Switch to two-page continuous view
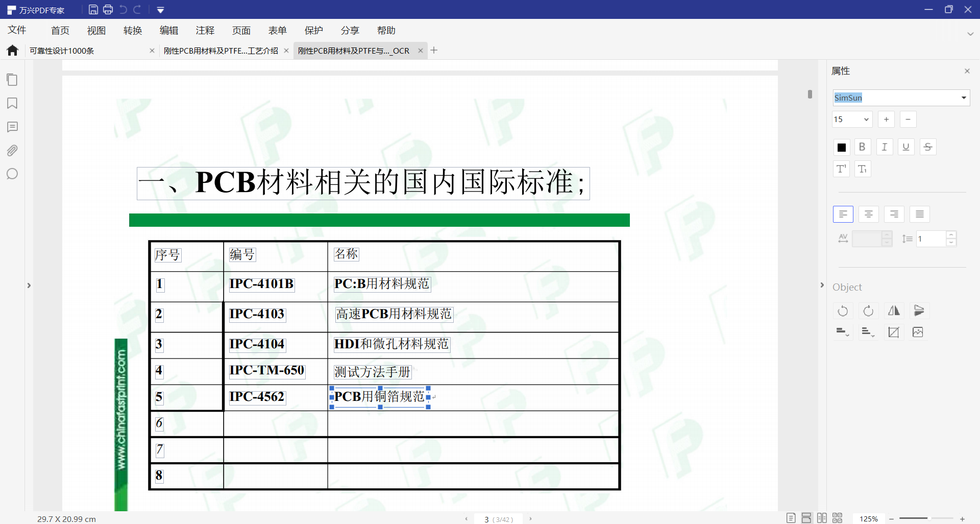Screen dimensions: 980x524 (838, 518)
